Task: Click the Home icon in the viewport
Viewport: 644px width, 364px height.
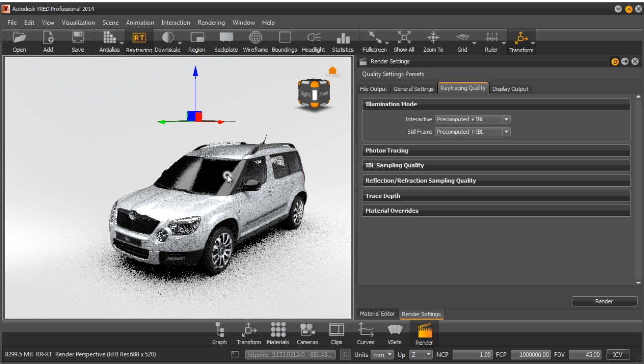Action: [333, 71]
